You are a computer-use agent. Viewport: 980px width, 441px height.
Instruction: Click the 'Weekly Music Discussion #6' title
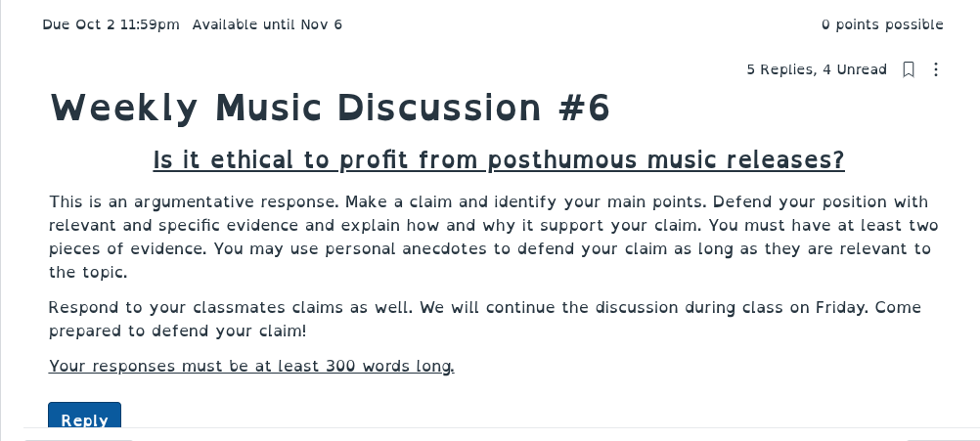point(330,108)
